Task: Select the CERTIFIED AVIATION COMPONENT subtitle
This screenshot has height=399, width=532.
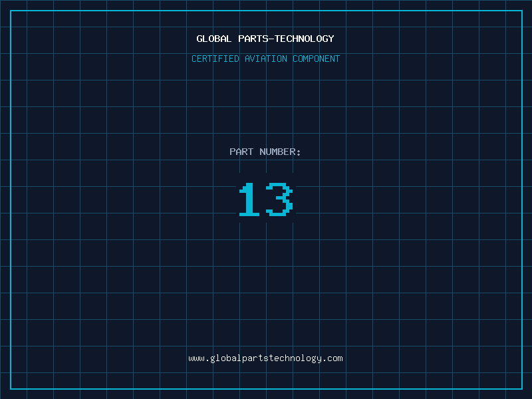Action: click(265, 59)
